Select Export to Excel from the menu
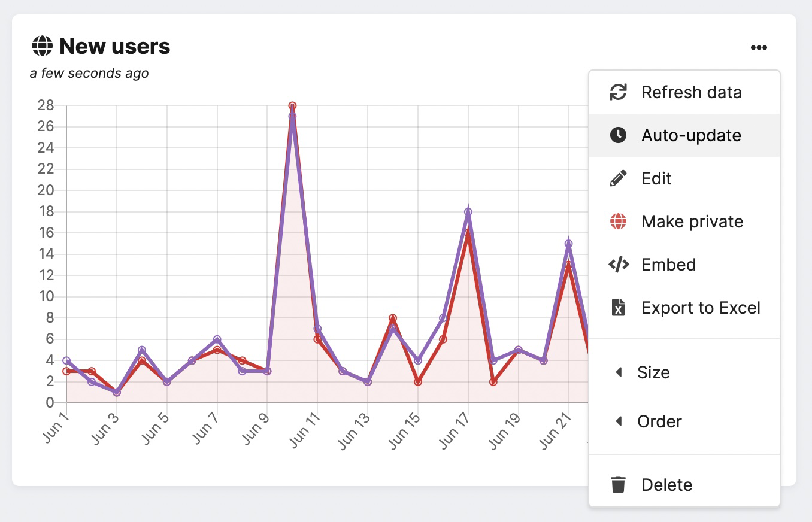This screenshot has width=812, height=522. 701,307
